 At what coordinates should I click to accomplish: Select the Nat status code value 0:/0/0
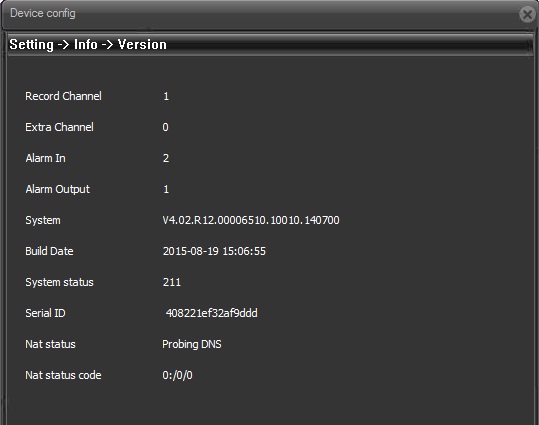point(177,375)
